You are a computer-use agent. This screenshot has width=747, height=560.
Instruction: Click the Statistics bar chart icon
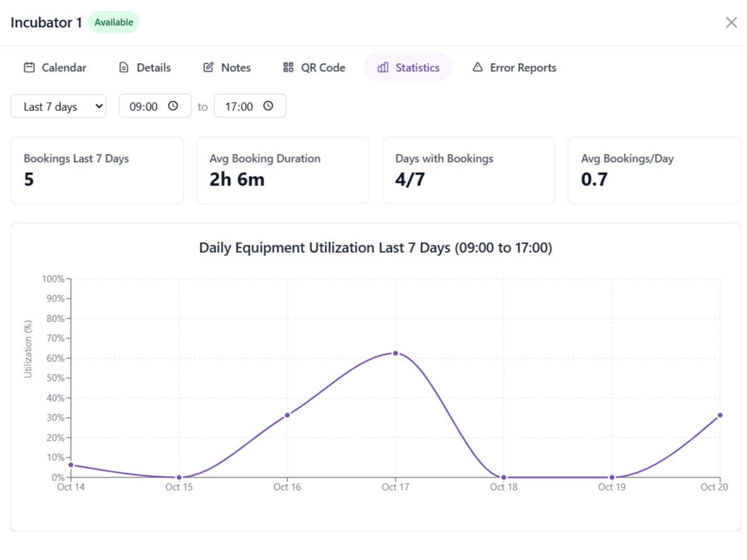(x=383, y=67)
